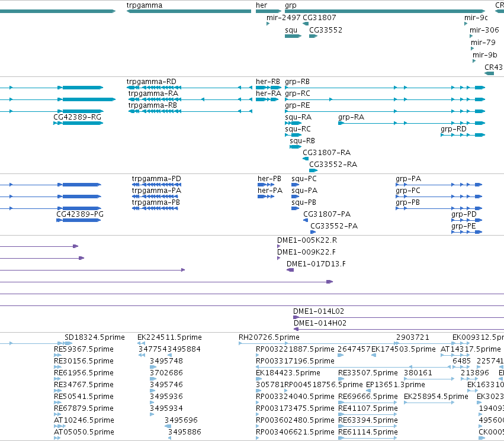Select the squ-RC transcript label
Viewport: 504px width, 441px height.
coord(298,130)
